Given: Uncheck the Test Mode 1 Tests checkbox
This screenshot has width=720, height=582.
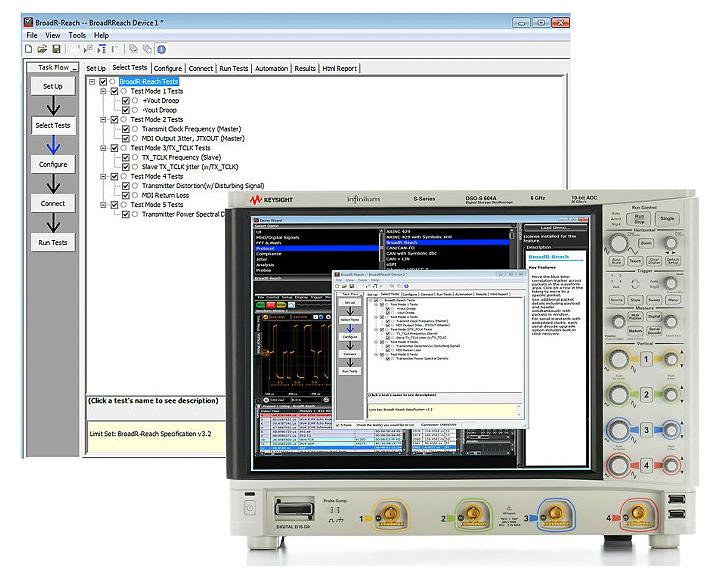Looking at the screenshot, I should click(x=114, y=91).
